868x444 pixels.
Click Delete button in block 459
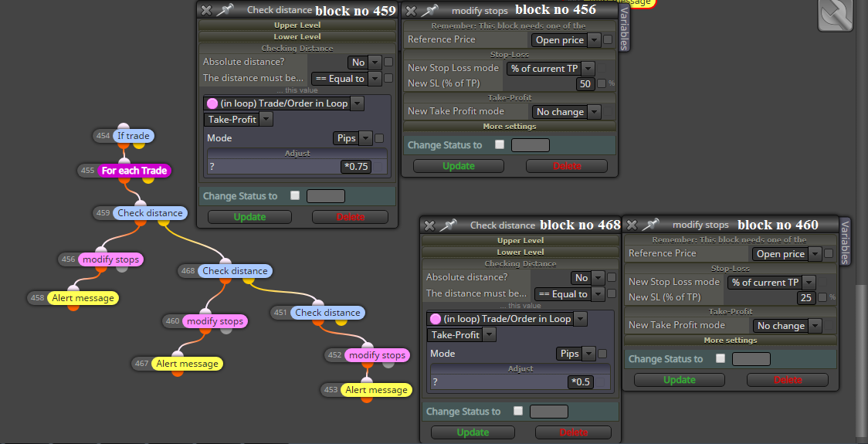pyautogui.click(x=351, y=217)
